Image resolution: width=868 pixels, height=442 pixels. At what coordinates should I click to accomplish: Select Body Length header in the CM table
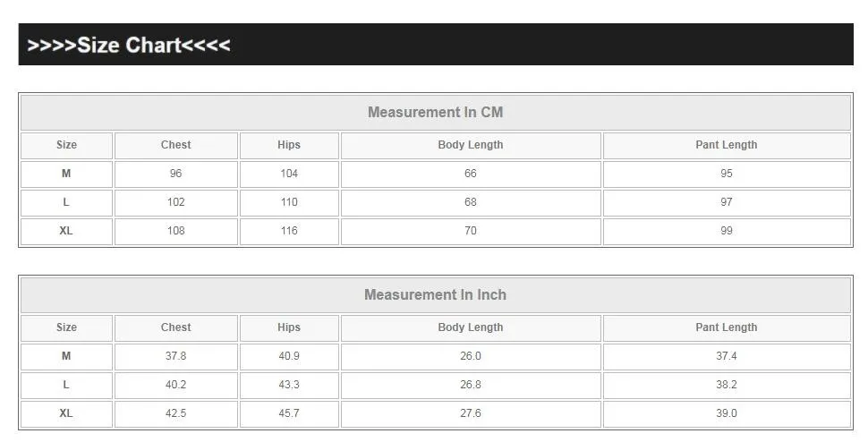point(470,145)
